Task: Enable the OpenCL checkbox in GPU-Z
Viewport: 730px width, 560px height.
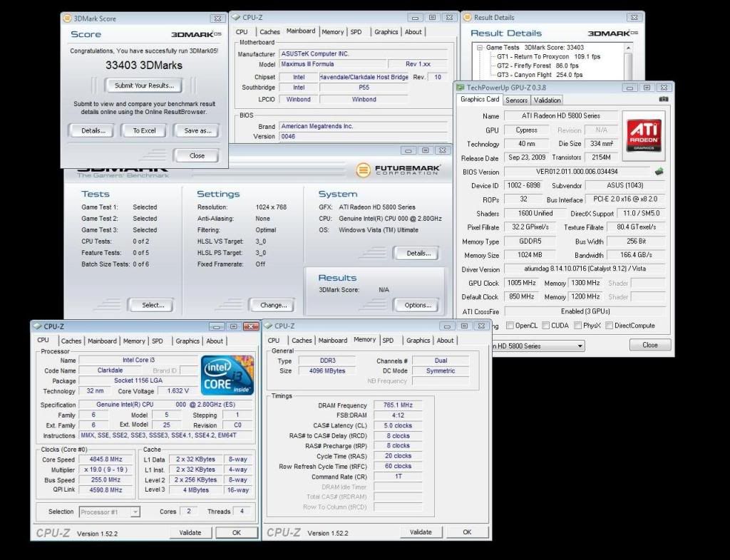Action: click(510, 326)
